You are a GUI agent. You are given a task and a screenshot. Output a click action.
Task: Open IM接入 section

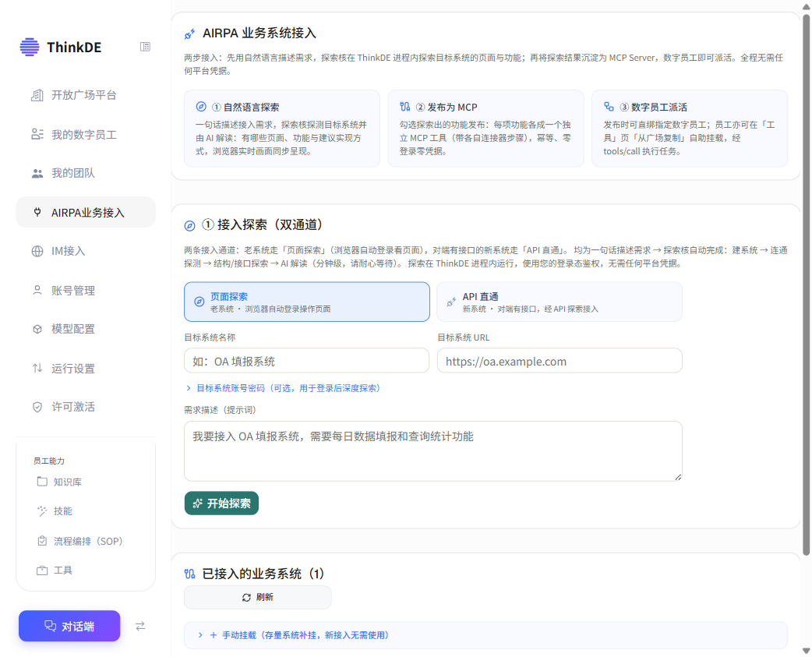[x=86, y=251]
